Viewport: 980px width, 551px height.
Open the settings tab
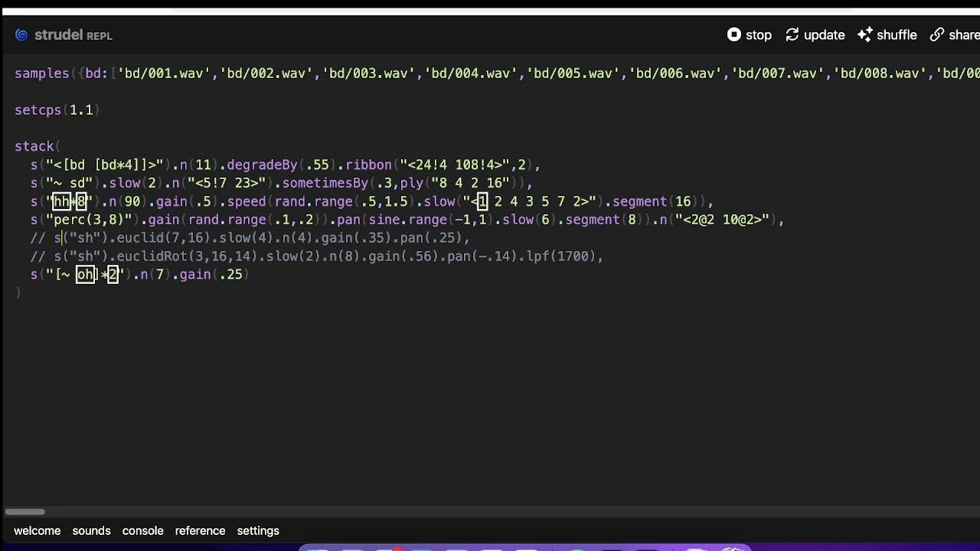click(258, 530)
